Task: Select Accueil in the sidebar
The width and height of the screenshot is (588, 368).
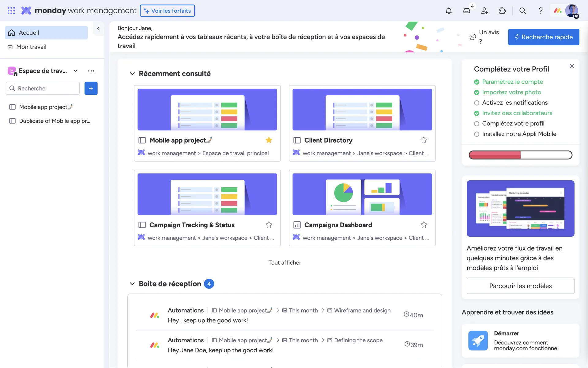Action: 29,33
